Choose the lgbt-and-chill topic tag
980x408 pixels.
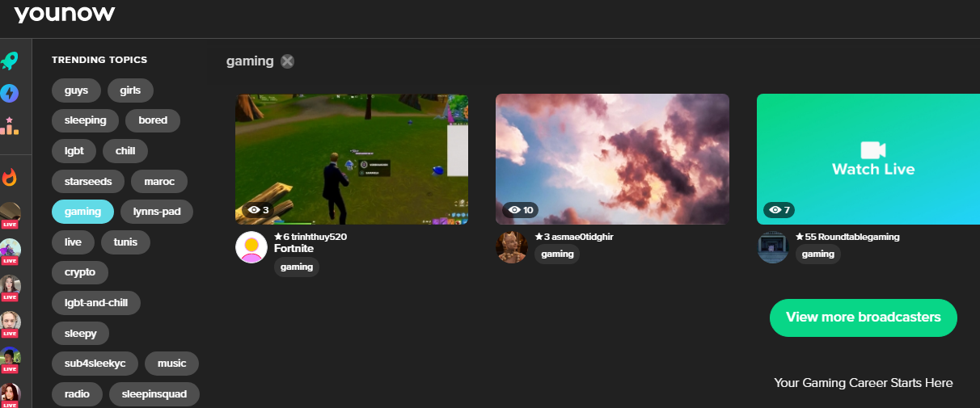tap(96, 303)
